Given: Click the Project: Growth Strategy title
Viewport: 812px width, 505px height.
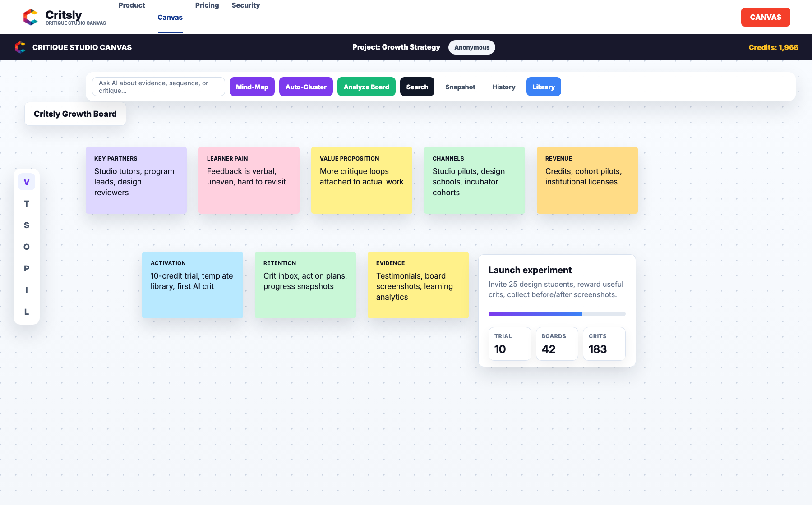Looking at the screenshot, I should tap(396, 47).
